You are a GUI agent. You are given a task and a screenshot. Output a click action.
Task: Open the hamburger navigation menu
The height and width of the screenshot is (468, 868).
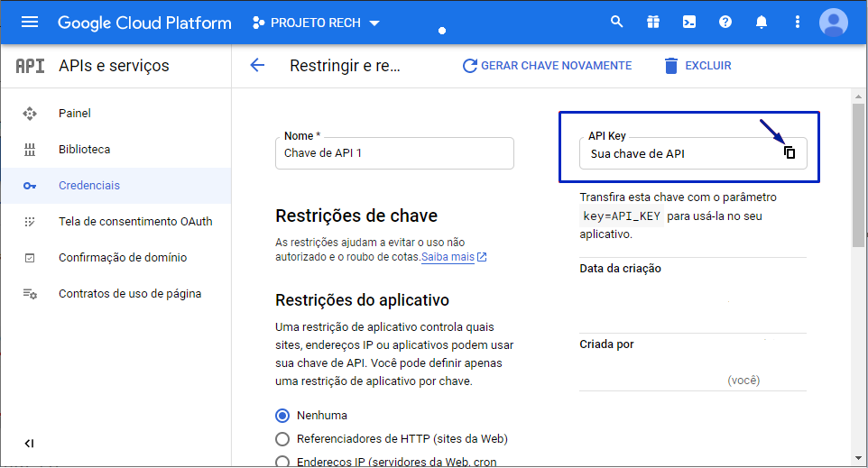pyautogui.click(x=30, y=23)
